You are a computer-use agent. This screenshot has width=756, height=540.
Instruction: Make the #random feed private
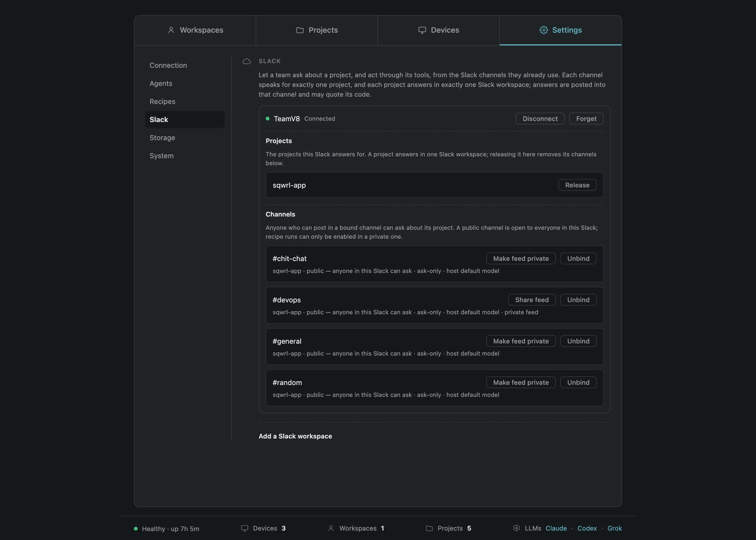click(521, 382)
